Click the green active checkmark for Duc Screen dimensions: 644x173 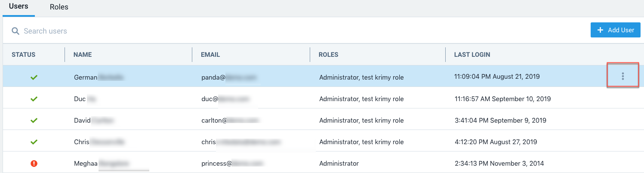(34, 99)
